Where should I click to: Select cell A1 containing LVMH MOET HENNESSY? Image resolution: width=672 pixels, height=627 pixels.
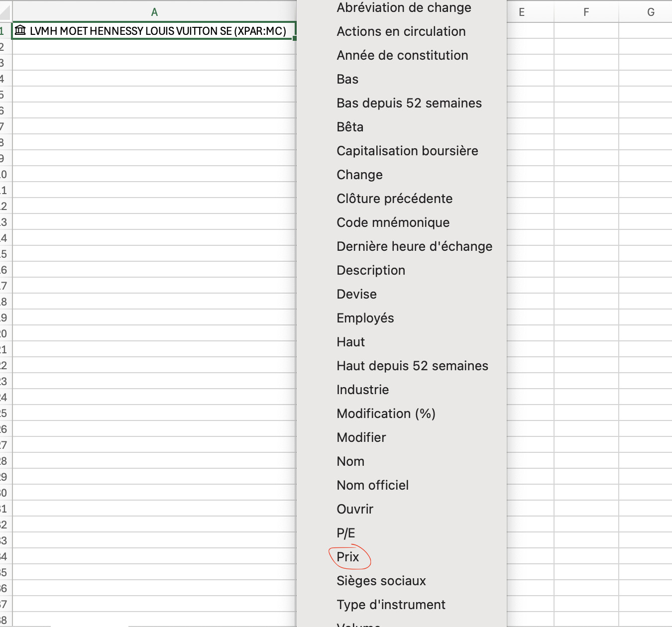[x=154, y=31]
